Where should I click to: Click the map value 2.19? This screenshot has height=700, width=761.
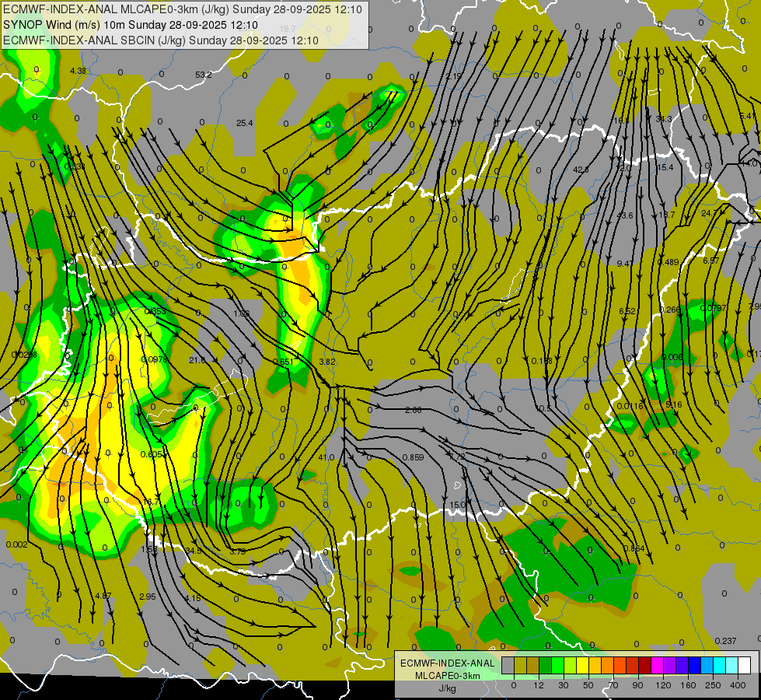(454, 76)
